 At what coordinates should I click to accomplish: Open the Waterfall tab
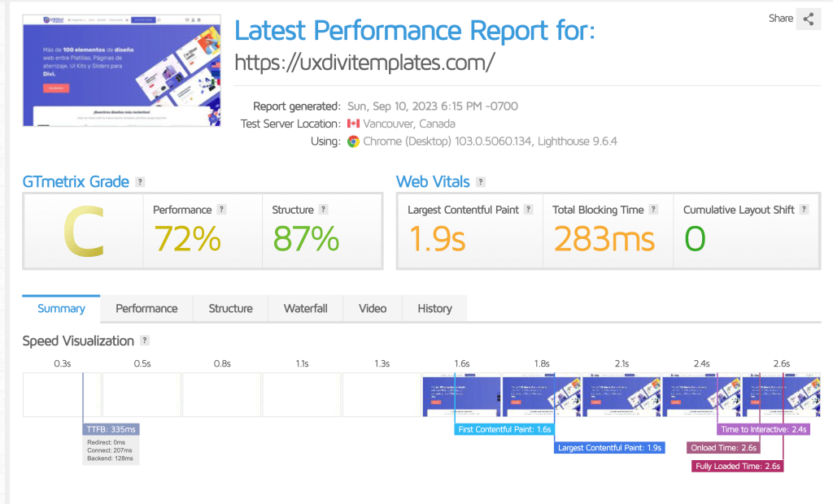pyautogui.click(x=306, y=309)
